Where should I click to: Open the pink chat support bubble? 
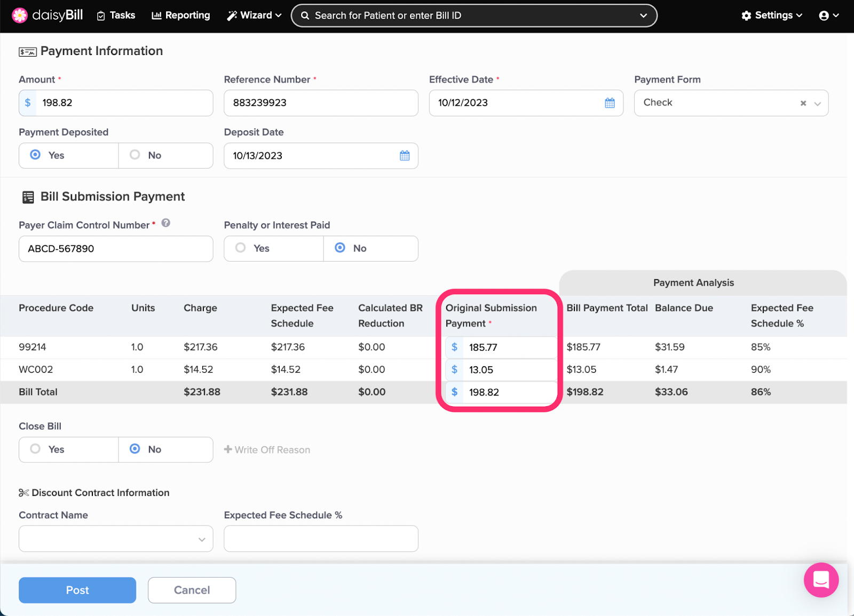pyautogui.click(x=821, y=580)
